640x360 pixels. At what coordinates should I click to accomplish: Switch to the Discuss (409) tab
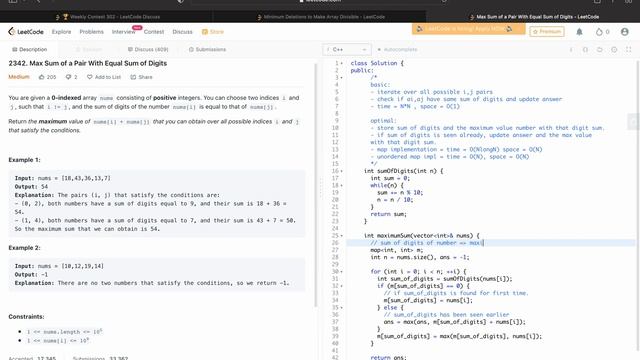click(x=148, y=49)
